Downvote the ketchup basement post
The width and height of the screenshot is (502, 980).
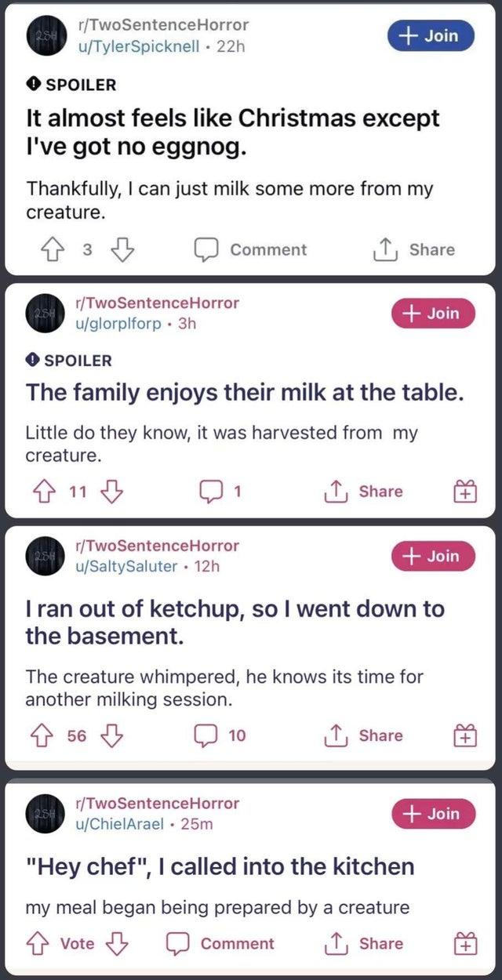113,735
